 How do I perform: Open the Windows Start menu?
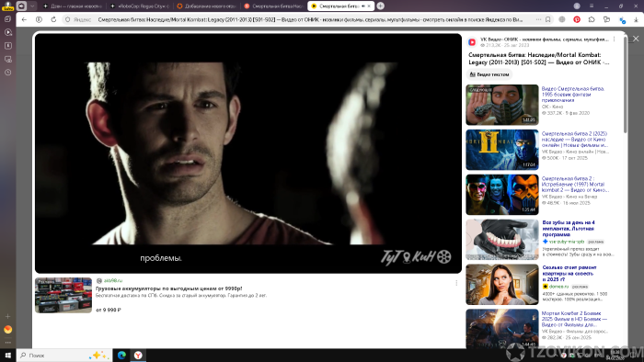(x=7, y=356)
